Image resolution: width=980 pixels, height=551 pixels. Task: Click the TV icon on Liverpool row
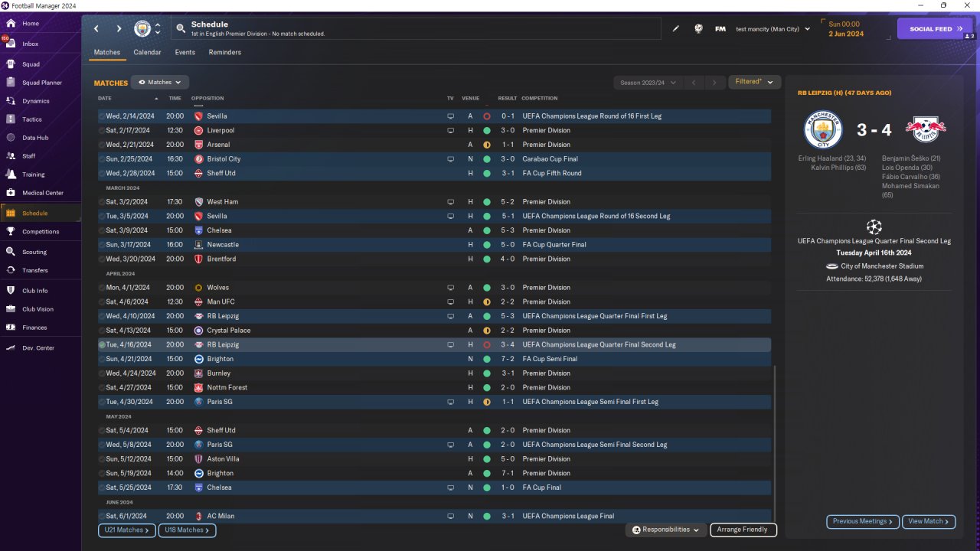click(x=451, y=131)
